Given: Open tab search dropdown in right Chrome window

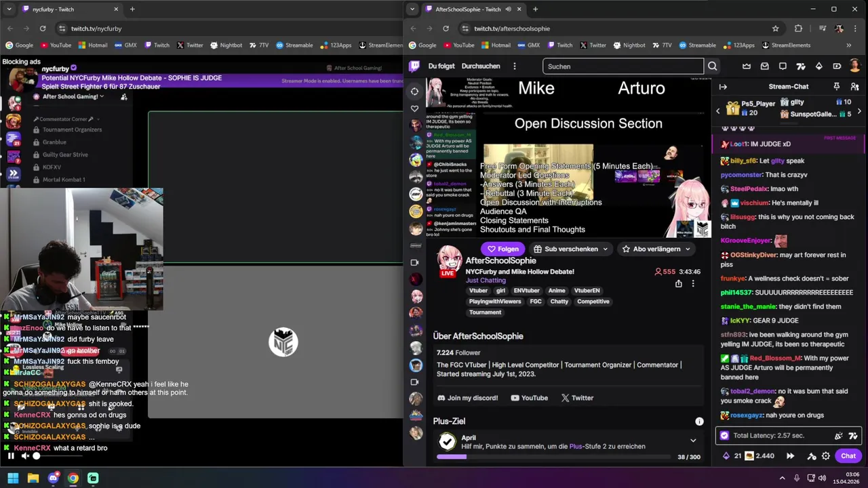Looking at the screenshot, I should coord(412,9).
